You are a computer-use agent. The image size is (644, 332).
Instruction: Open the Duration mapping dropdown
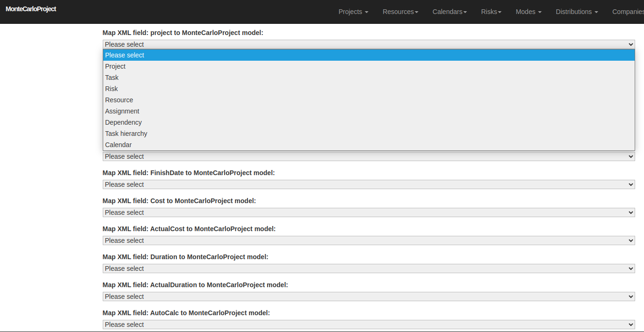click(x=368, y=268)
